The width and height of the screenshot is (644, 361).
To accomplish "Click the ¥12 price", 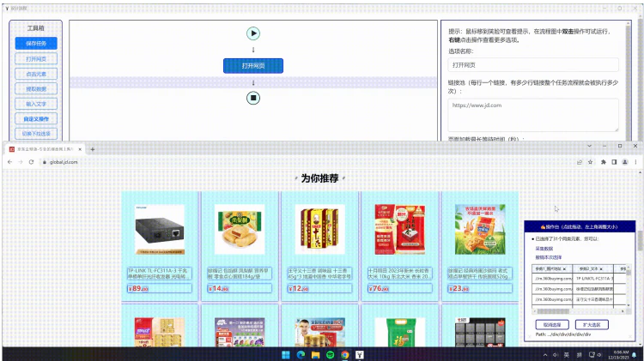I will [298, 288].
